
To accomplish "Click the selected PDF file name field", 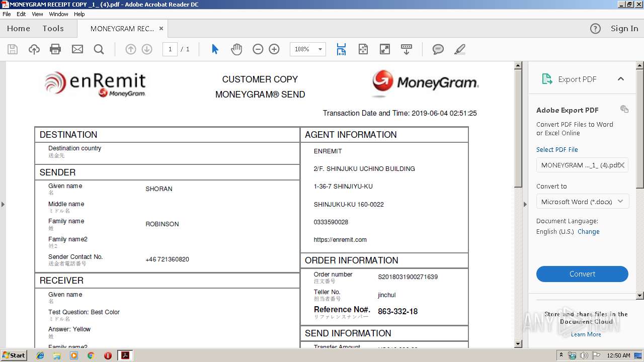I will click(x=582, y=165).
